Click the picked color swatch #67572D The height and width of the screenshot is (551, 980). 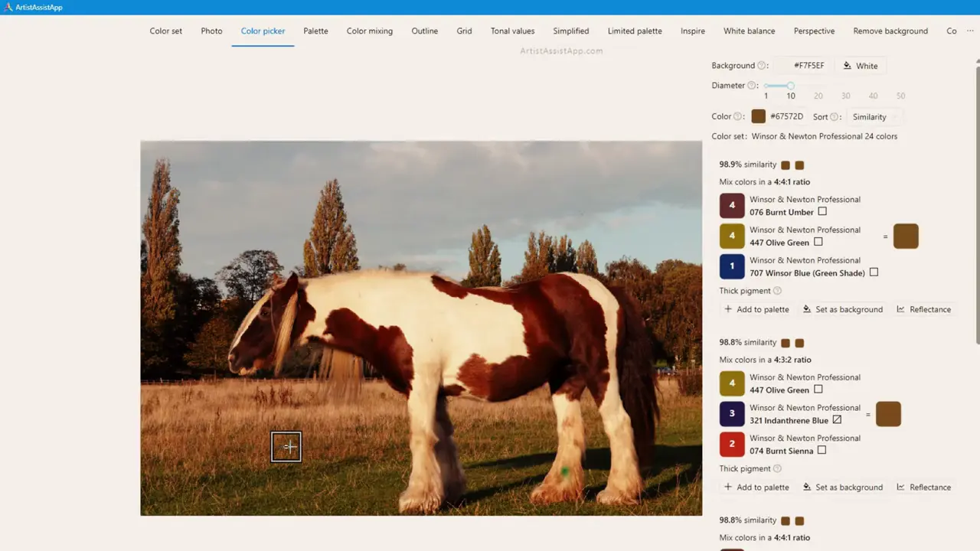pyautogui.click(x=758, y=116)
